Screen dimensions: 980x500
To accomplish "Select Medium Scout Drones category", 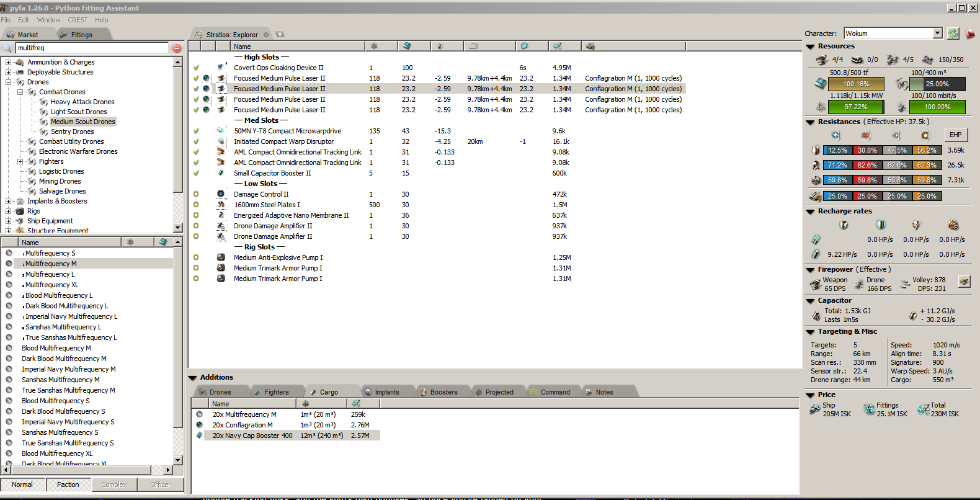I will coord(83,122).
